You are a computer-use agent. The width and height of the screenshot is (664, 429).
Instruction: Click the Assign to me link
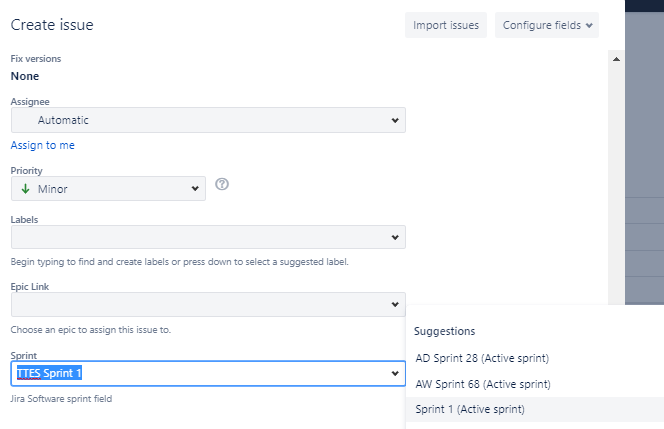pyautogui.click(x=42, y=145)
